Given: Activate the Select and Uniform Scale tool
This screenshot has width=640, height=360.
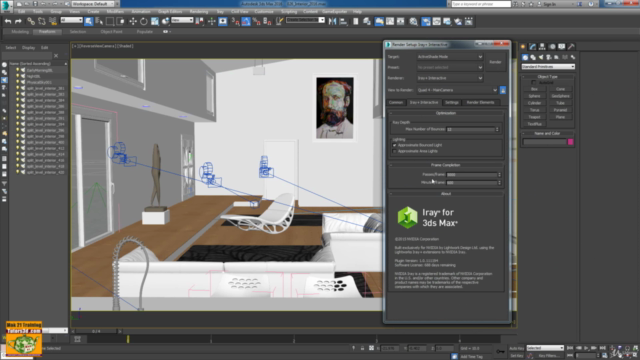Looking at the screenshot, I should [x=155, y=21].
